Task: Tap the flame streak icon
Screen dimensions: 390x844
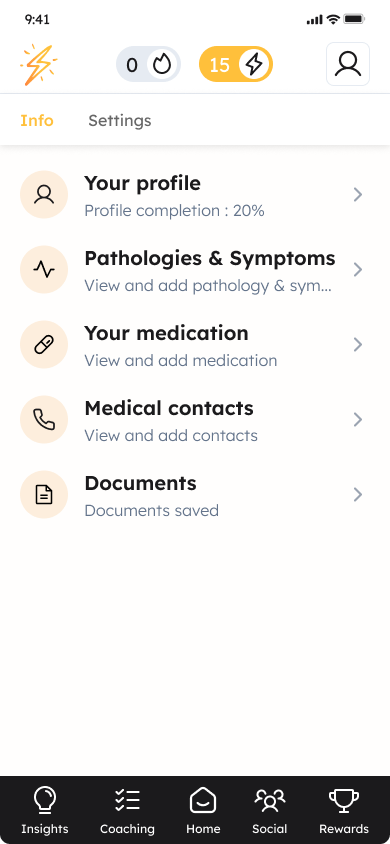Action: click(x=162, y=65)
